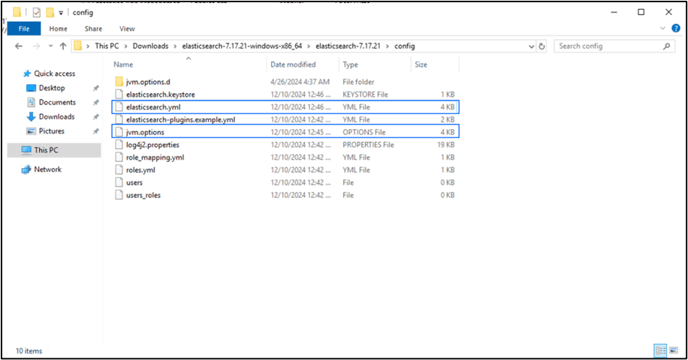This screenshot has height=360, width=688.
Task: Click the Pictures icon in Quick access
Action: pos(31,131)
